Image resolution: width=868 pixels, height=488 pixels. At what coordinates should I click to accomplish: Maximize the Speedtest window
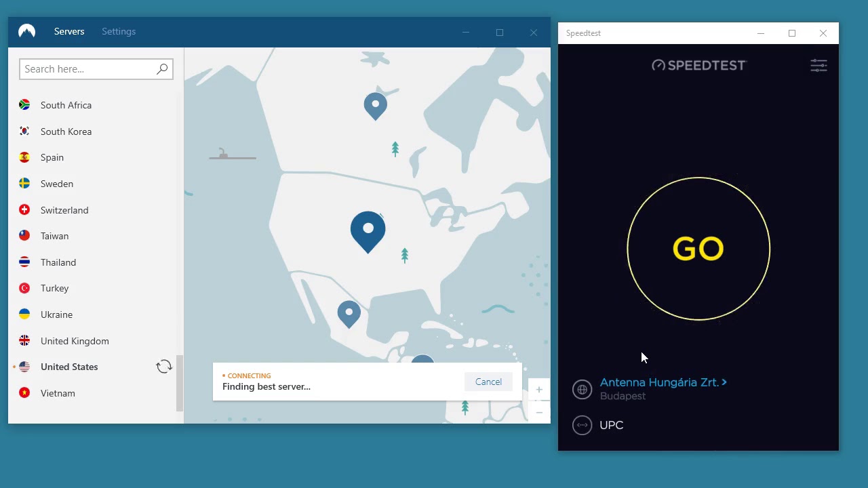[x=792, y=33]
